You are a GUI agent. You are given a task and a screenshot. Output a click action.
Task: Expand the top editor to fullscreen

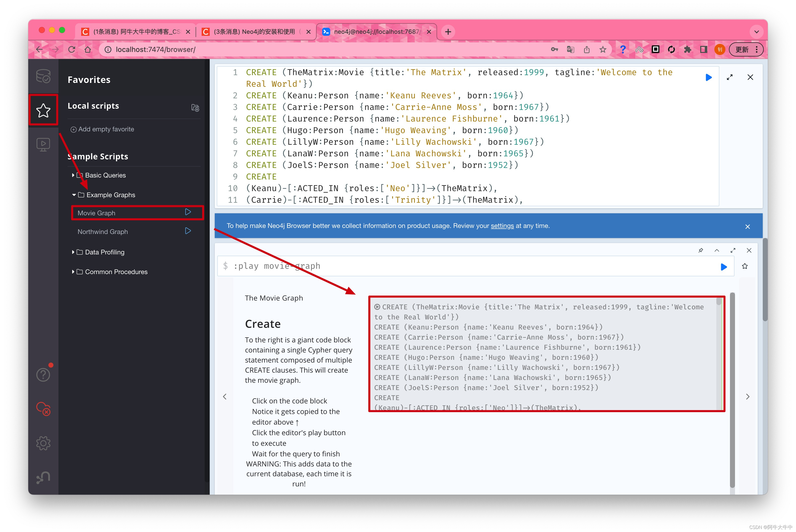tap(729, 77)
